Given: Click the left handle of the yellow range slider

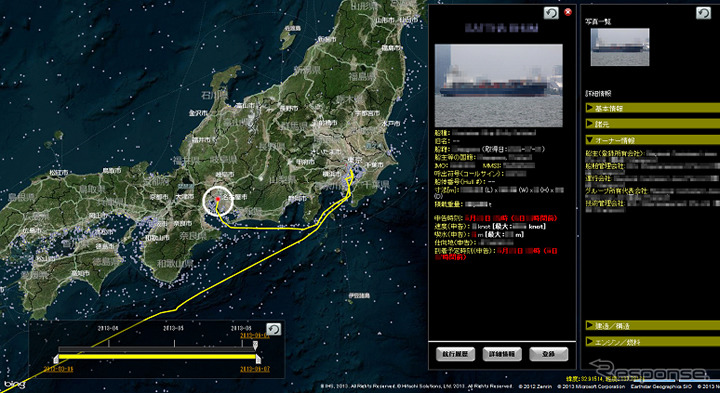Looking at the screenshot, I should pyautogui.click(x=56, y=358).
